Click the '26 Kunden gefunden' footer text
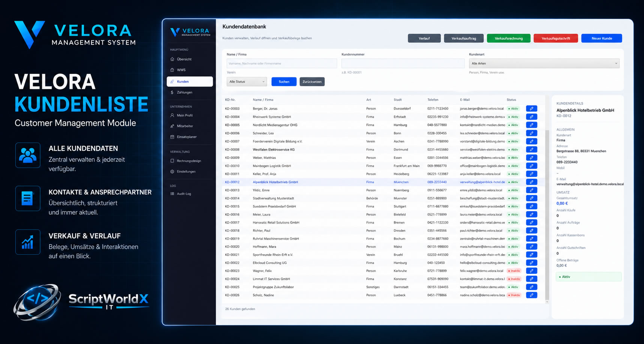Image resolution: width=644 pixels, height=344 pixels. (240, 309)
